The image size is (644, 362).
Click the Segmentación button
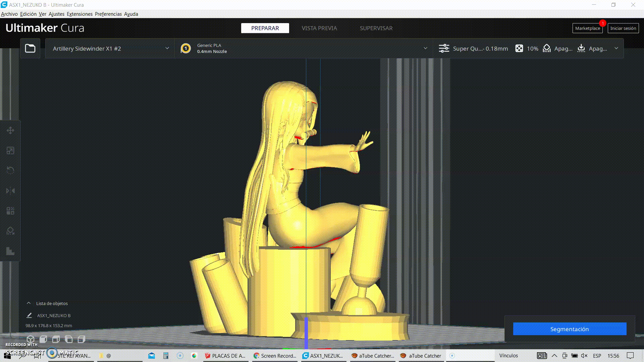pyautogui.click(x=569, y=329)
